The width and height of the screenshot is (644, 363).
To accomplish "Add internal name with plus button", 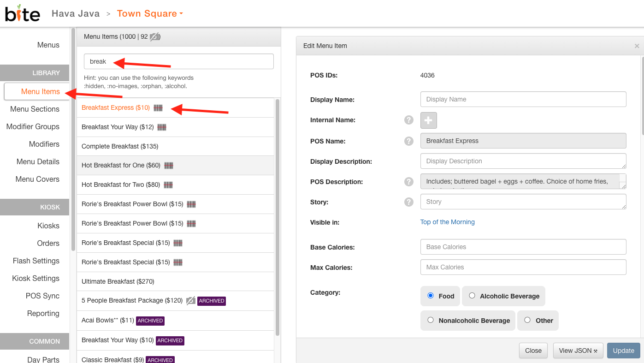I will coord(428,120).
